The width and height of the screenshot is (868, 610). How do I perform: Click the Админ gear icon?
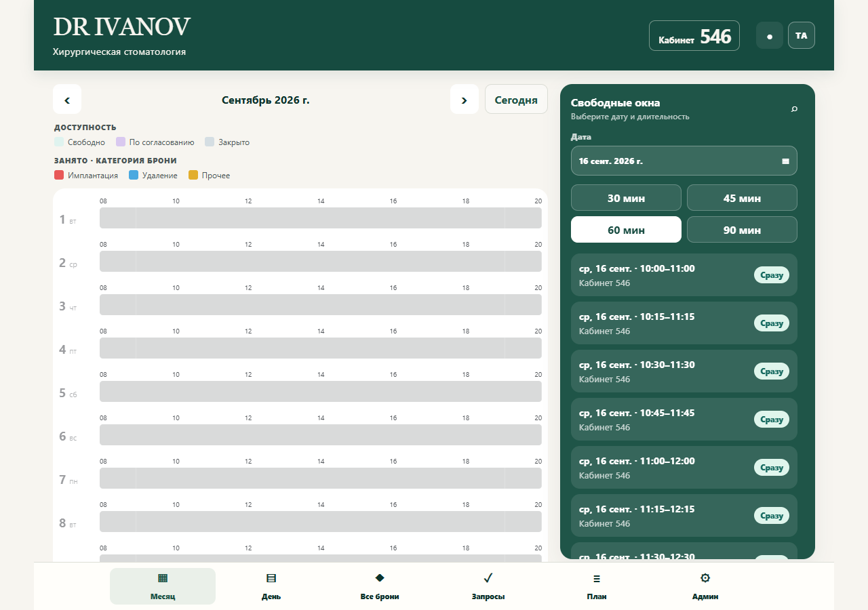click(705, 578)
